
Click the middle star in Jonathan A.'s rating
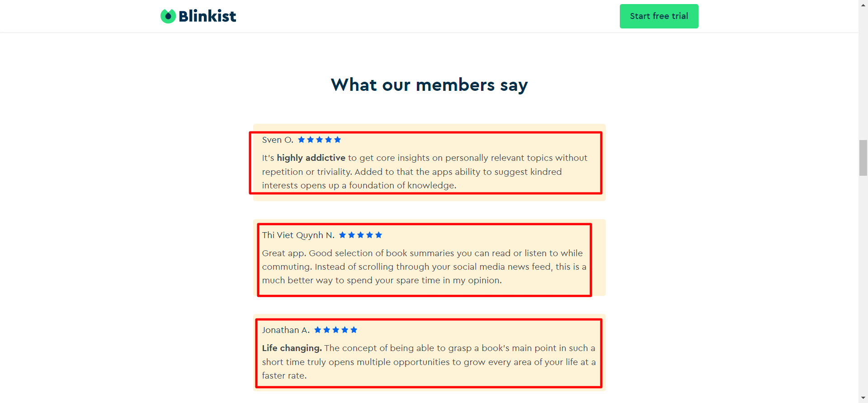tap(336, 330)
